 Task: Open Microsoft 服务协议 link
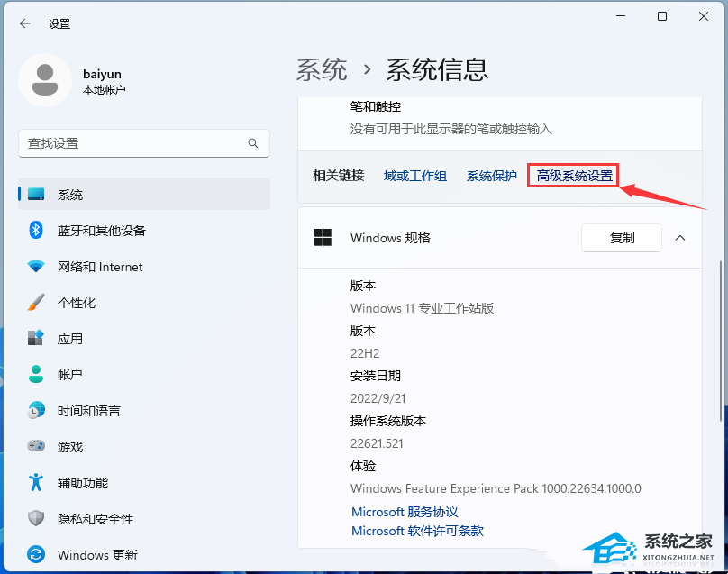pyautogui.click(x=405, y=512)
